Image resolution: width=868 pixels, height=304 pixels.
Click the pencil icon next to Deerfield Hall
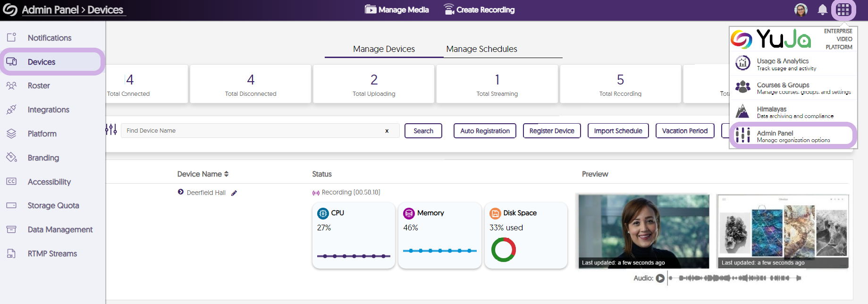[234, 193]
